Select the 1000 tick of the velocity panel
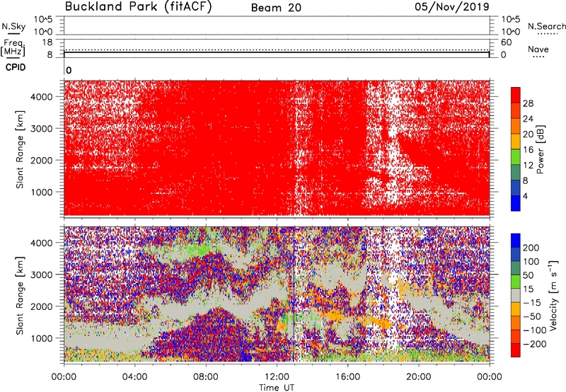 (41, 338)
